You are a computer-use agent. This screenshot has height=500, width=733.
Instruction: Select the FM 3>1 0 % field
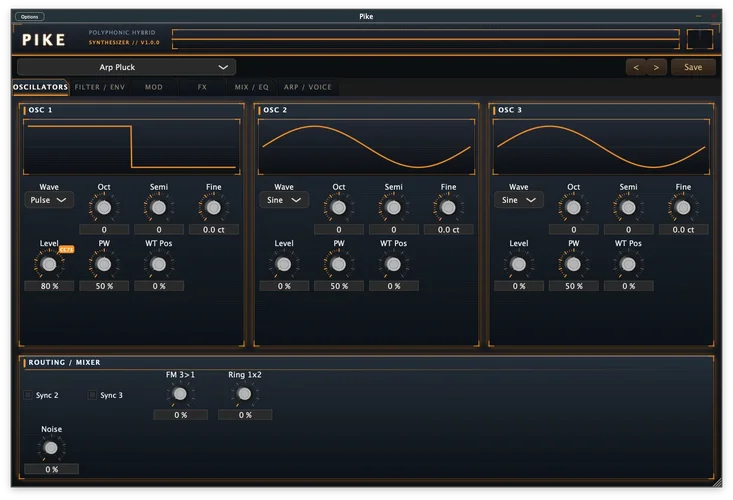(x=180, y=415)
